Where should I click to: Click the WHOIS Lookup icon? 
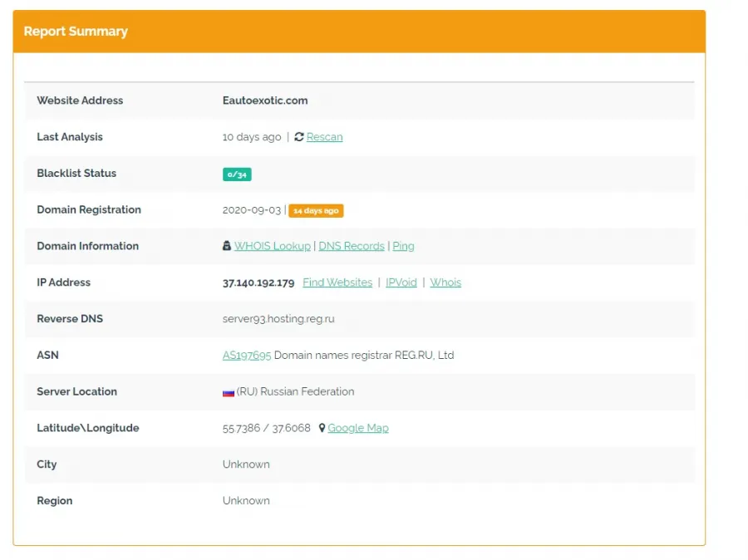[x=227, y=246]
